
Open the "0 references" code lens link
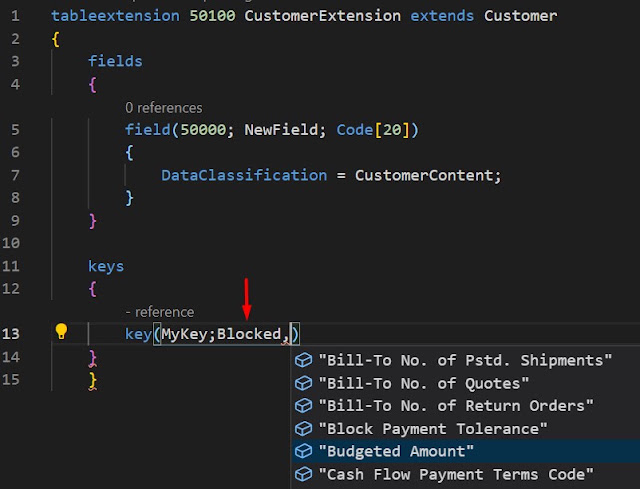point(164,108)
